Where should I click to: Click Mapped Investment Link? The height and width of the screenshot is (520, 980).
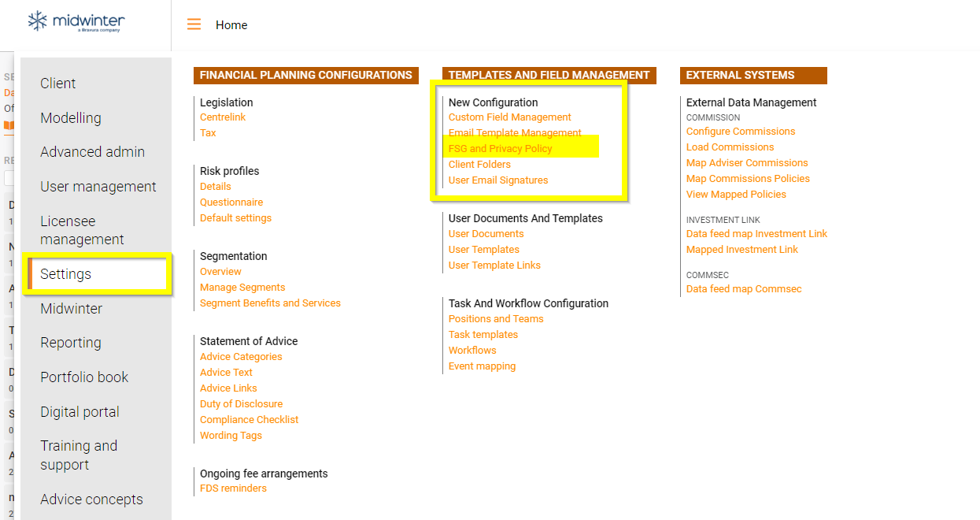tap(742, 250)
